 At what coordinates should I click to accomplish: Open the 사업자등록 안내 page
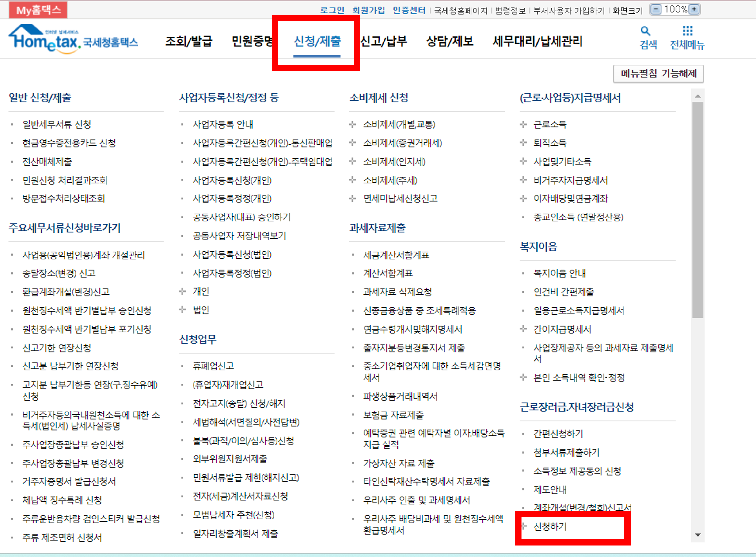[x=224, y=124]
